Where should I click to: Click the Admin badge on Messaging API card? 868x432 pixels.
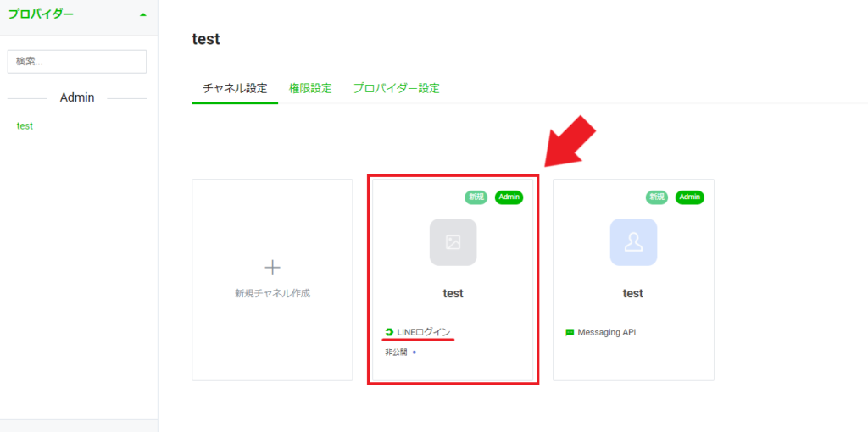tap(690, 197)
